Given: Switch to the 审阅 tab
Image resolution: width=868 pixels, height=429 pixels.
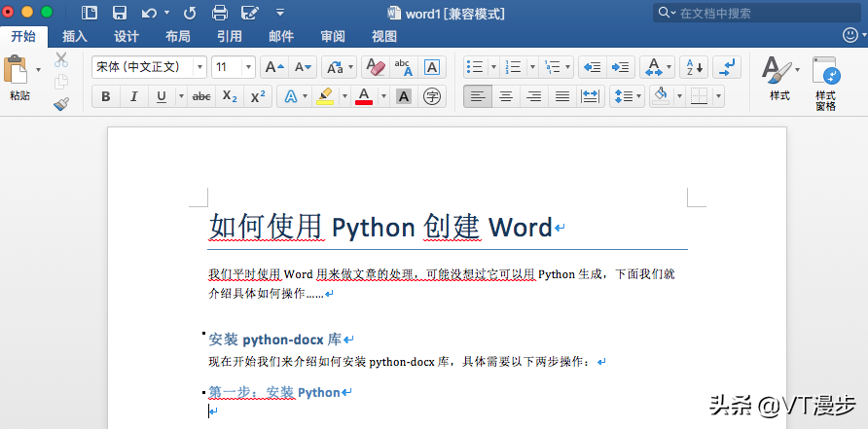Looking at the screenshot, I should 333,37.
